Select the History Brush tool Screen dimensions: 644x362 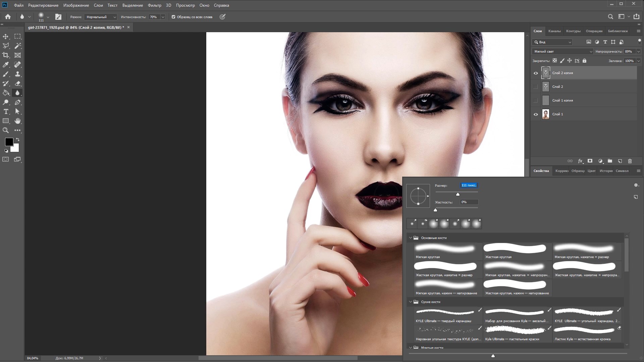[6, 83]
